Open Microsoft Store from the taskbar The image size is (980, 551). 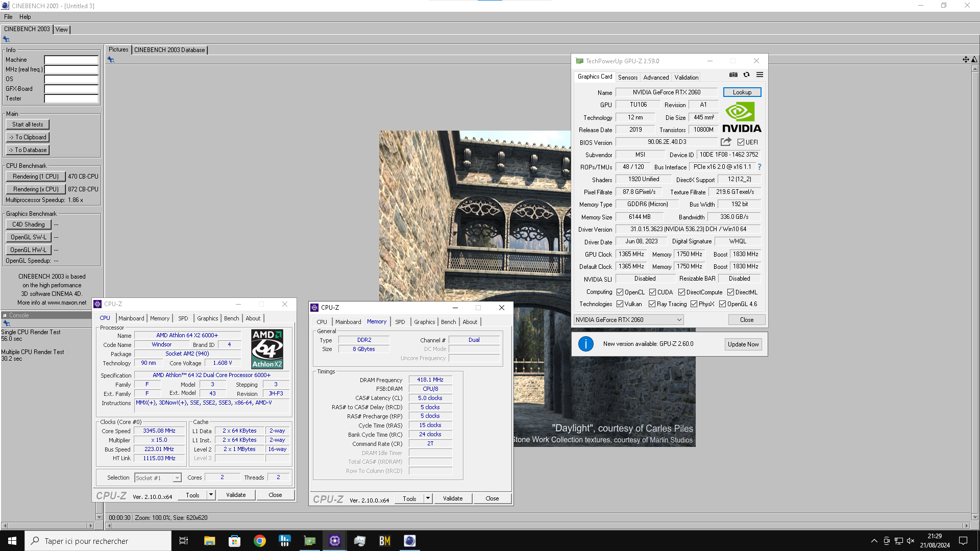(x=234, y=541)
